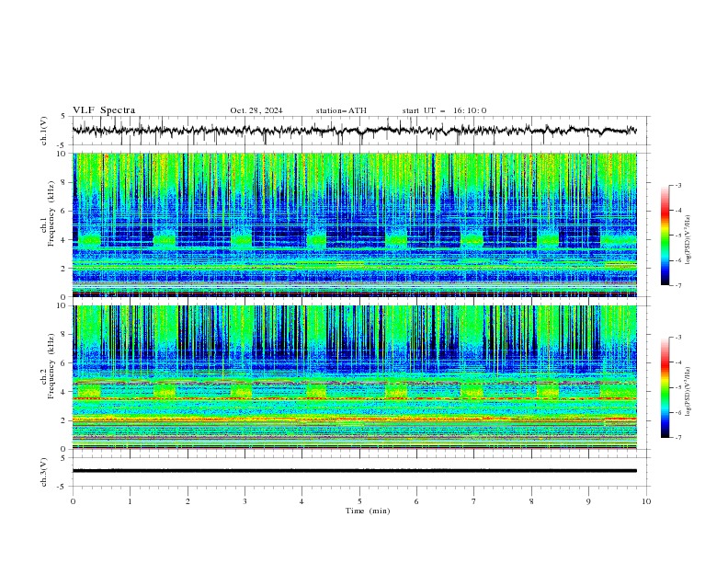The width and height of the screenshot is (728, 563).
Task: Click time axis tick label "6"
Action: tap(416, 501)
